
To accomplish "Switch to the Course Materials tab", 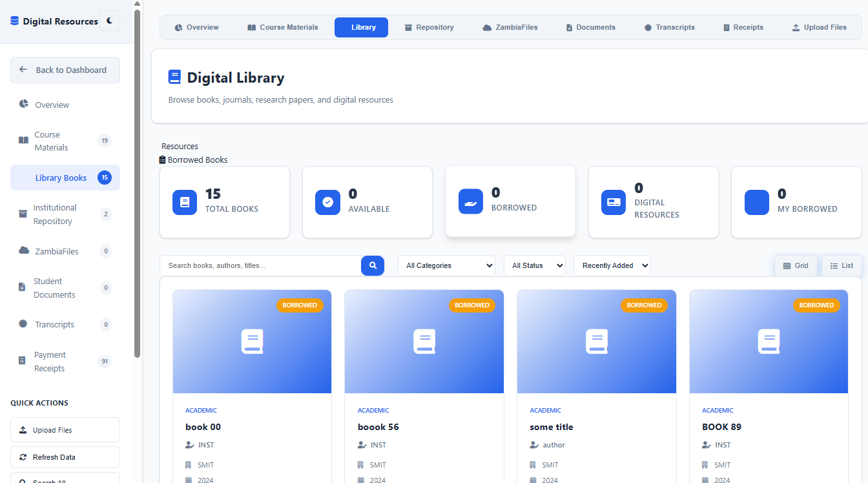I will [x=283, y=27].
